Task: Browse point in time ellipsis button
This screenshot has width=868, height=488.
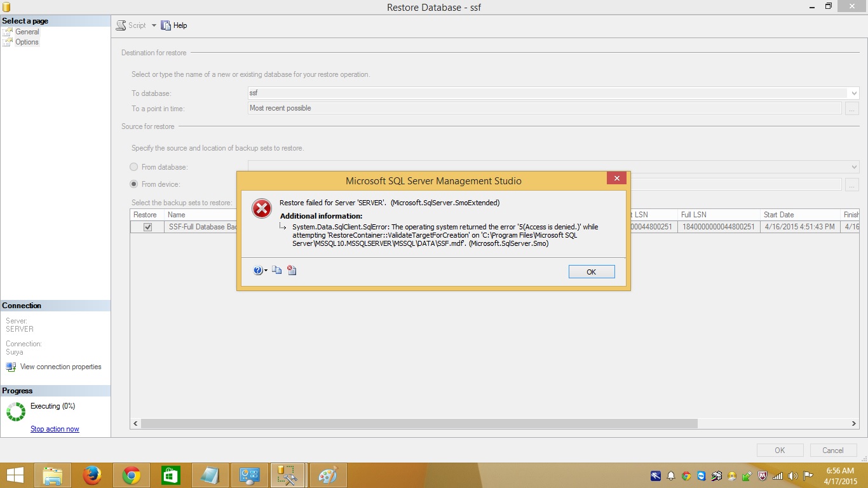Action: [852, 109]
